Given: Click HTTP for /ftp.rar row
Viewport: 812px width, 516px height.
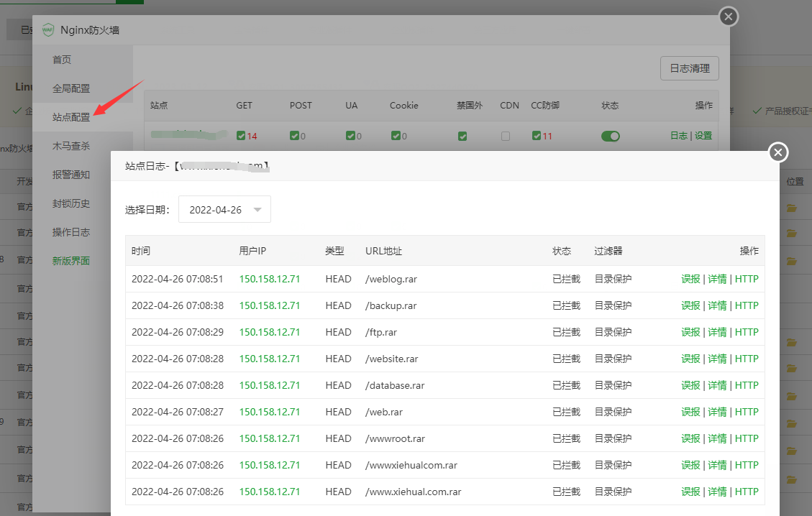Looking at the screenshot, I should (747, 332).
